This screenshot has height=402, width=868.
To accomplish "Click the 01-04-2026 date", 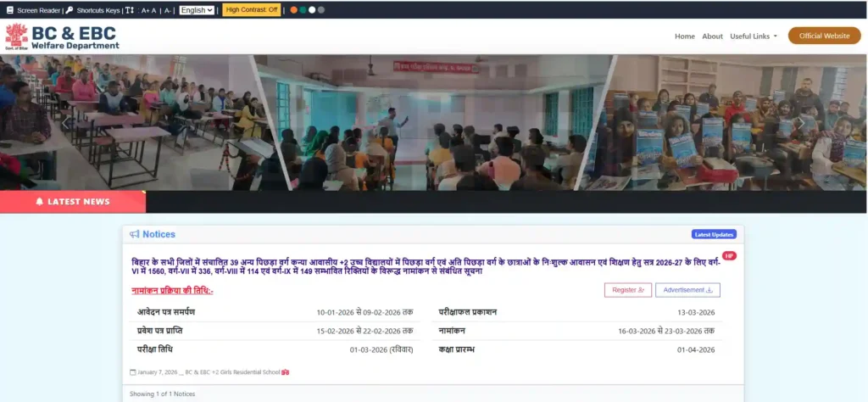I will (x=696, y=350).
